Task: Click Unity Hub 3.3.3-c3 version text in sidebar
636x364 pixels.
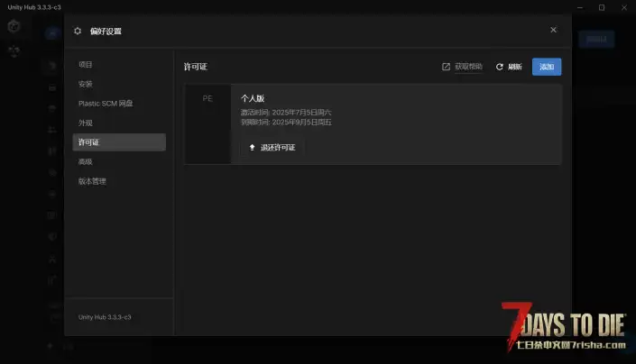Action: (105, 317)
